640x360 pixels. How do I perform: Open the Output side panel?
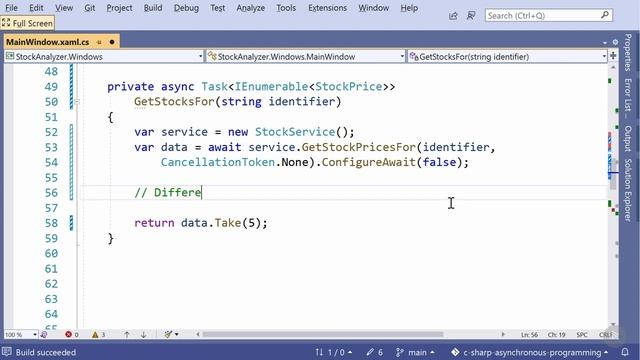pyautogui.click(x=628, y=138)
